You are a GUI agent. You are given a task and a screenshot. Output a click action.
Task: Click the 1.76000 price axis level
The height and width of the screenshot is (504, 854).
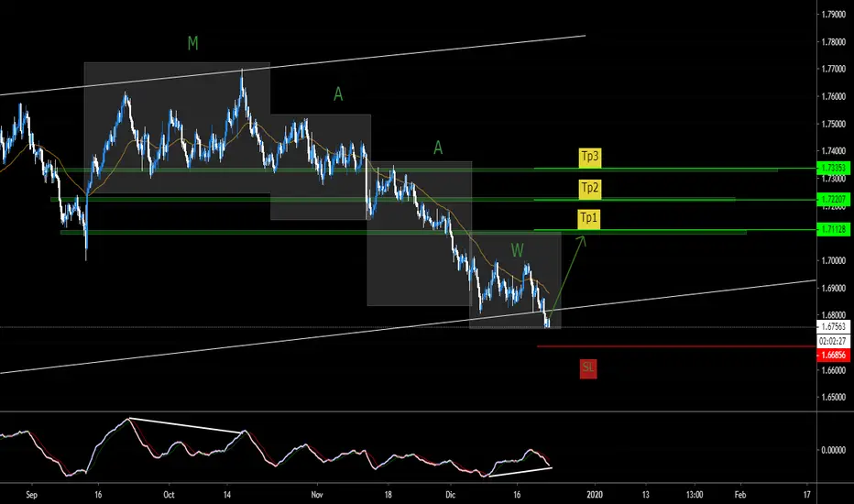click(833, 96)
